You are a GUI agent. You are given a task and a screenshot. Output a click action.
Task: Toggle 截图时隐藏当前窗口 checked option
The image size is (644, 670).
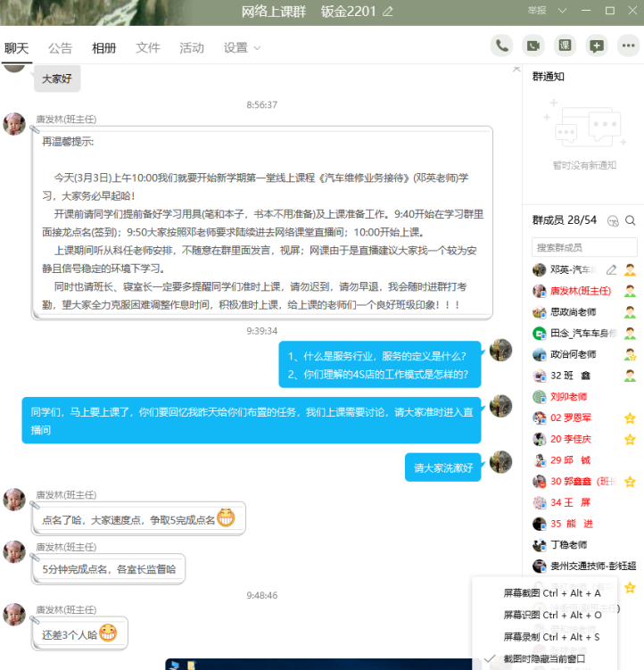click(x=545, y=659)
